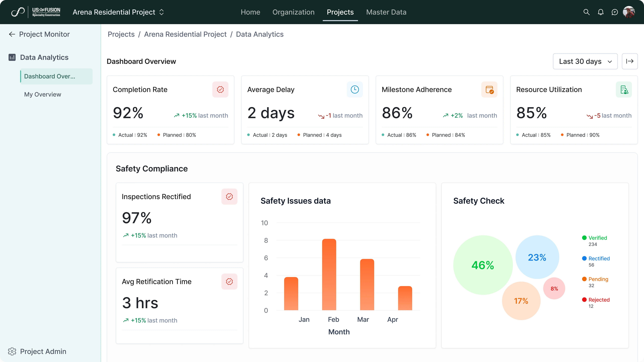Click the green 46% Verified bubble
Screen dimensions: 644x362
click(x=482, y=265)
